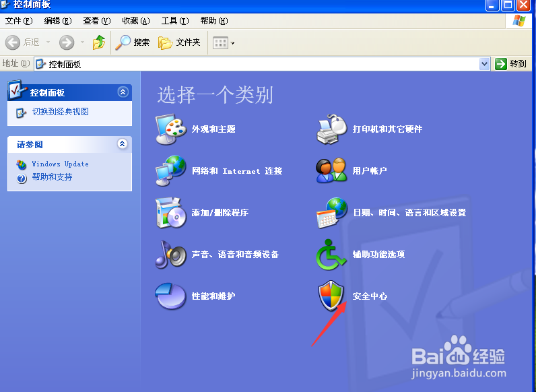Open the Windows Update link
Image resolution: width=536 pixels, height=392 pixels.
point(60,164)
